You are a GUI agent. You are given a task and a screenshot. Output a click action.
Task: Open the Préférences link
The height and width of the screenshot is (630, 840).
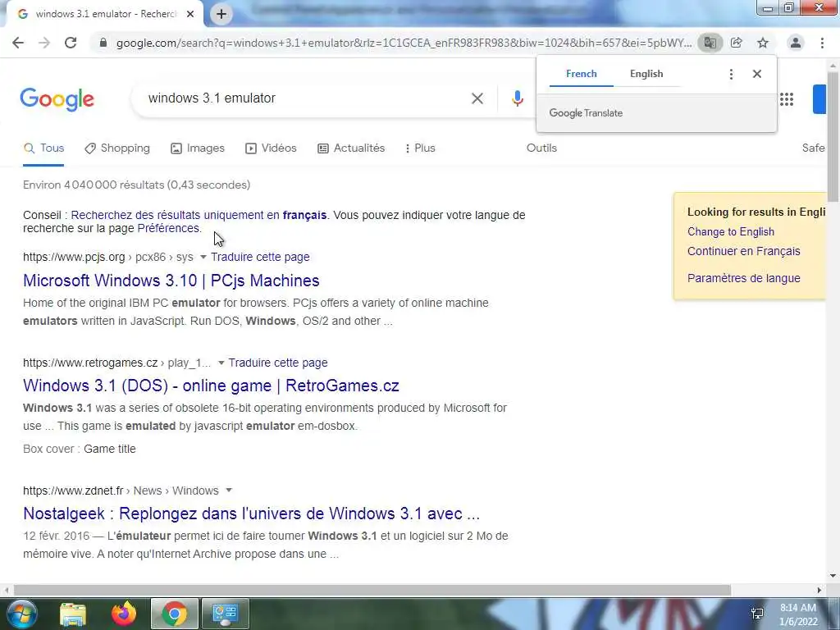coord(168,228)
